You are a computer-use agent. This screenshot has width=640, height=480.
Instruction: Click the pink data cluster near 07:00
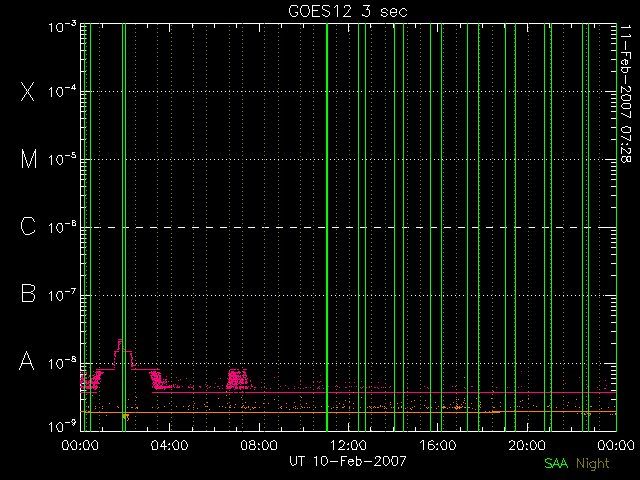point(238,379)
